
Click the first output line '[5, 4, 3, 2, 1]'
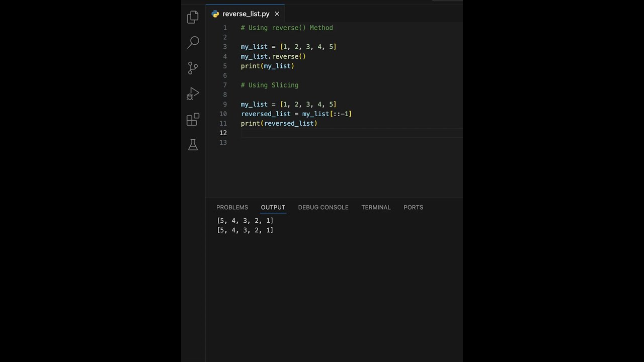245,221
